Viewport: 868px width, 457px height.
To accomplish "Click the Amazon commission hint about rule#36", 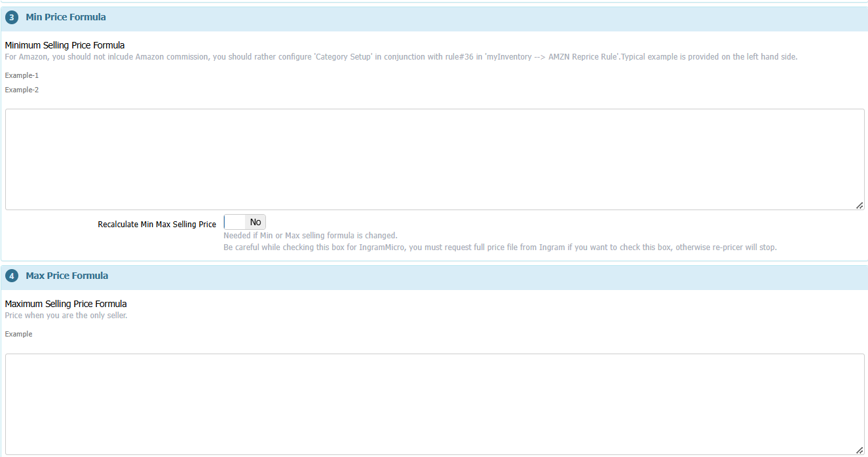I will point(400,57).
